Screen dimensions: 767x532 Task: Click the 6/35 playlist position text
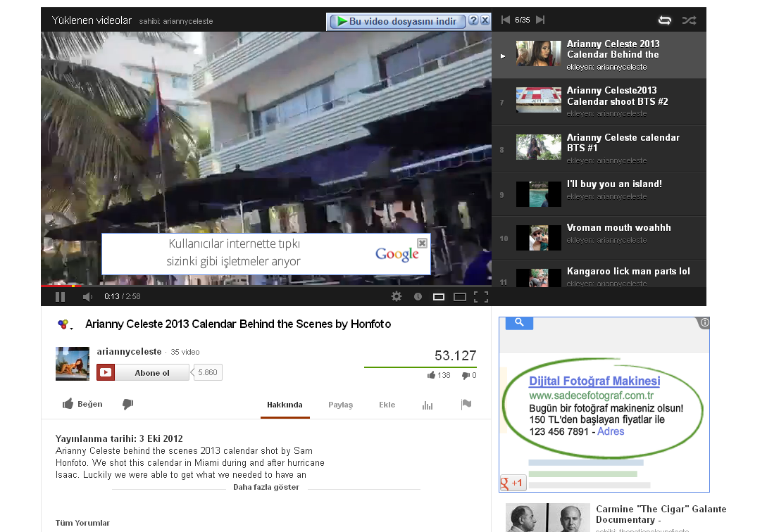523,20
